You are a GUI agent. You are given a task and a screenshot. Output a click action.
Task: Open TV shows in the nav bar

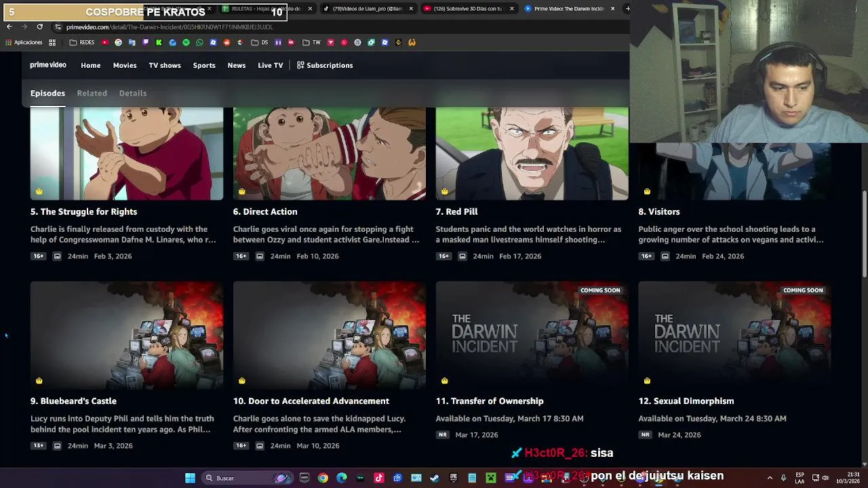165,65
